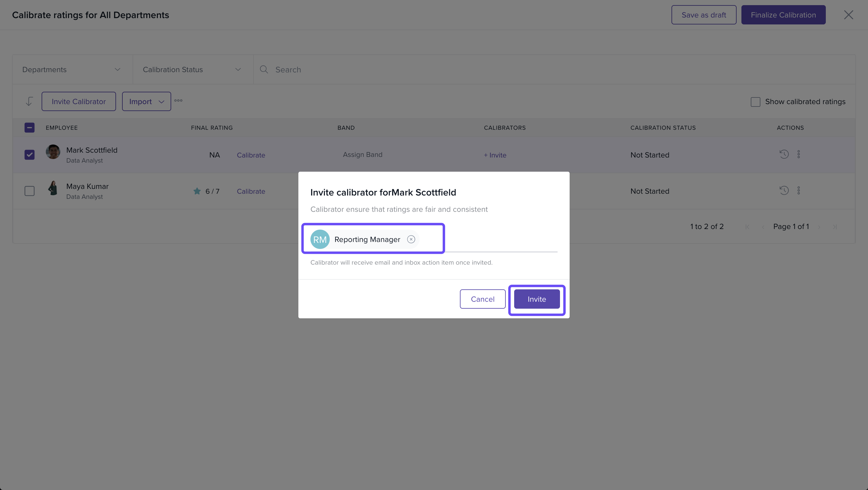This screenshot has height=490, width=868.
Task: Click the Invite button in dialog
Action: [x=536, y=299]
